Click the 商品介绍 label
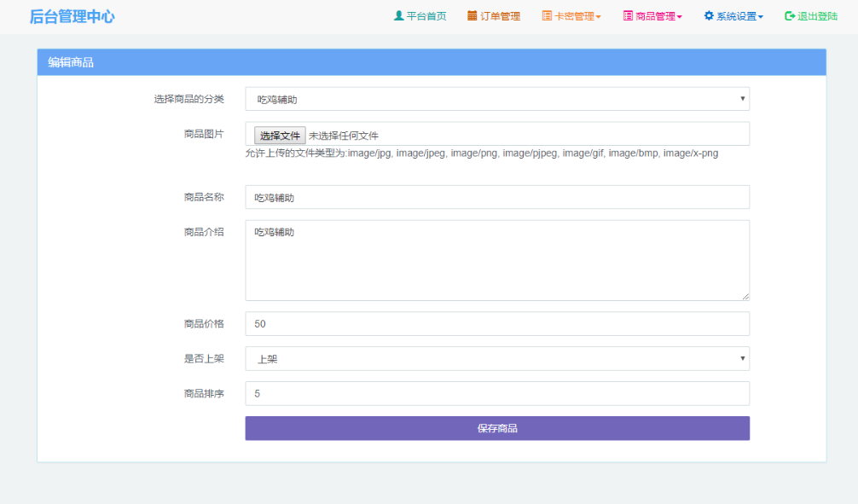The image size is (858, 504). click(x=204, y=232)
